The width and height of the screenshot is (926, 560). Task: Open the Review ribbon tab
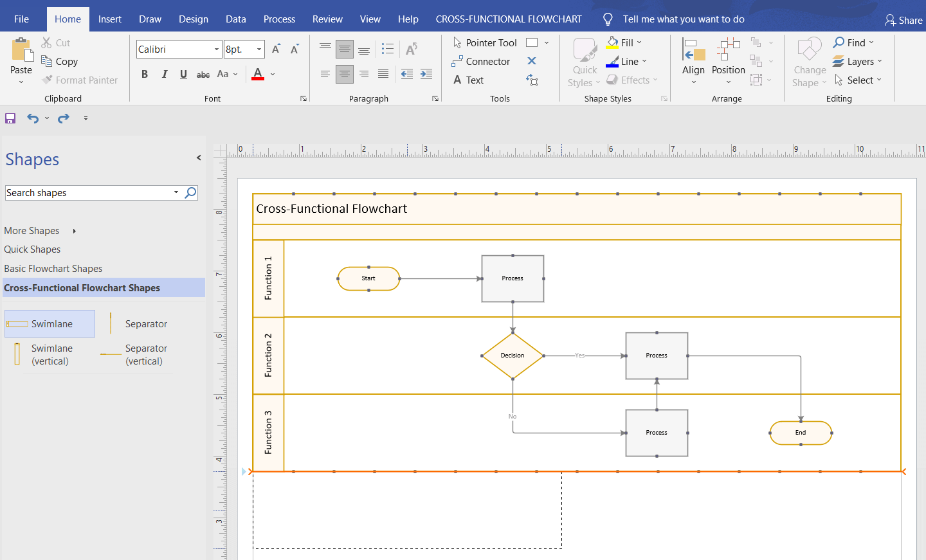(327, 19)
